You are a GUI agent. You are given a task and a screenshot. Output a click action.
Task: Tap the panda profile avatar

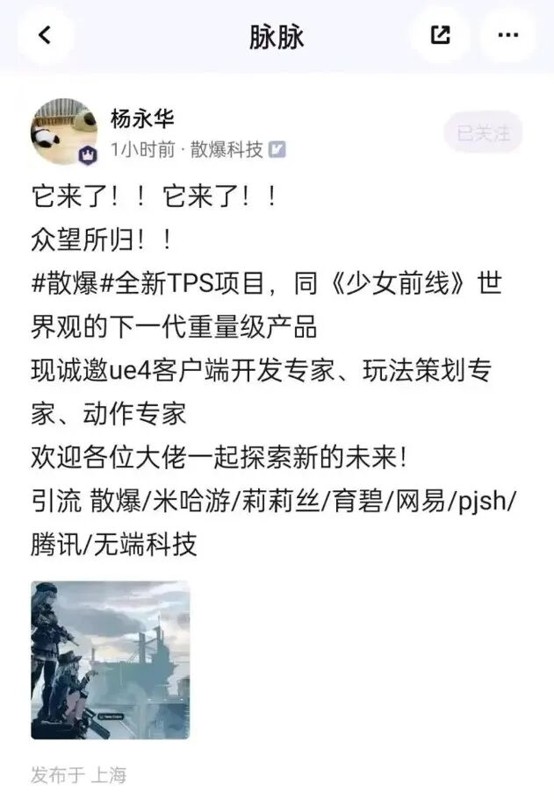[64, 132]
